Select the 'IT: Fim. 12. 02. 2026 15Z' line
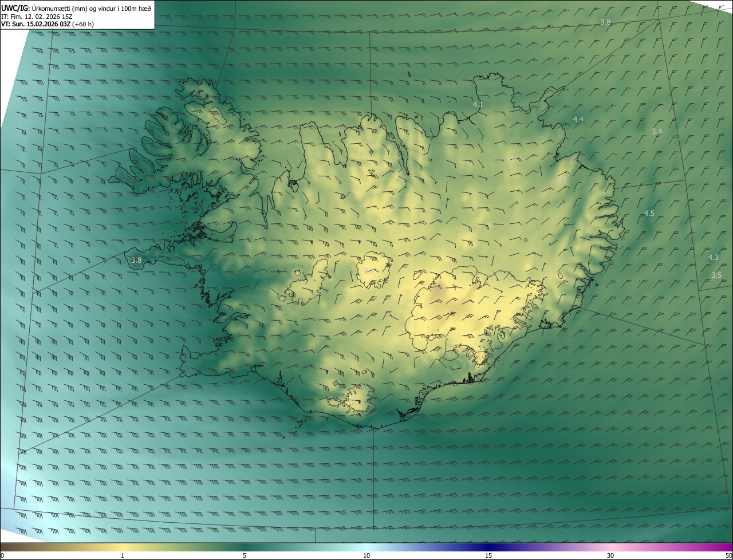 [37, 17]
